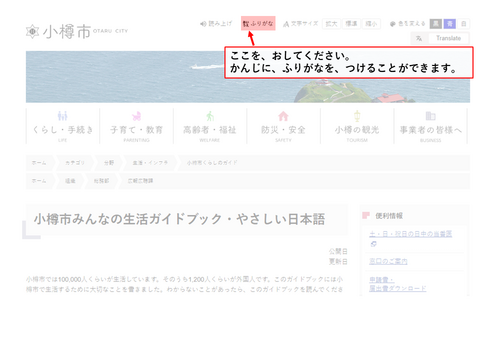The width and height of the screenshot is (480, 360).
Task: Click the 小樽市くらしのガイド breadcrumb
Action: pyautogui.click(x=212, y=163)
